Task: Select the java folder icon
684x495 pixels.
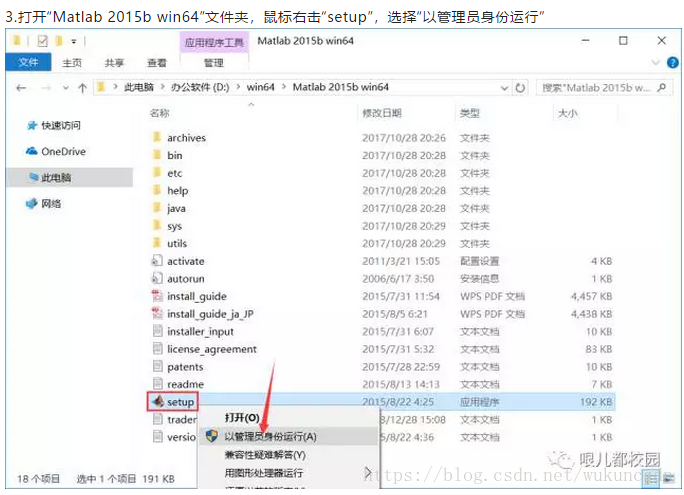Action: tap(157, 208)
